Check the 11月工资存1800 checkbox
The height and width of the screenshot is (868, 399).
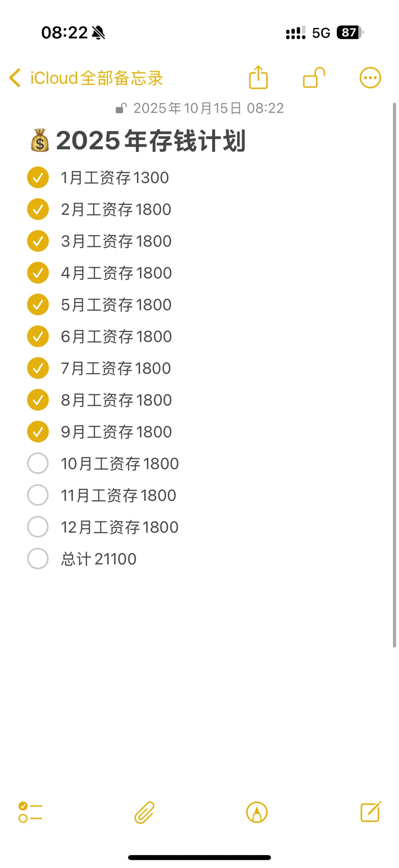(38, 495)
